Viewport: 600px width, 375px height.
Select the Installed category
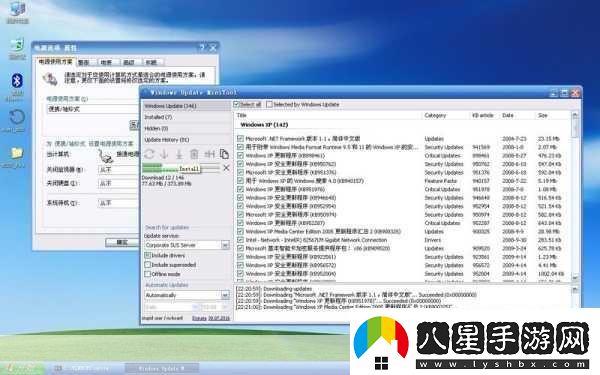click(x=187, y=117)
